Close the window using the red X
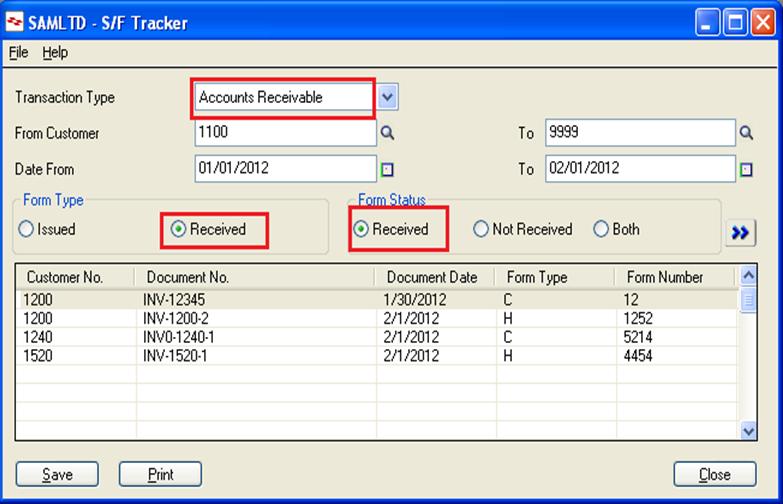This screenshot has width=783, height=504. 763,22
